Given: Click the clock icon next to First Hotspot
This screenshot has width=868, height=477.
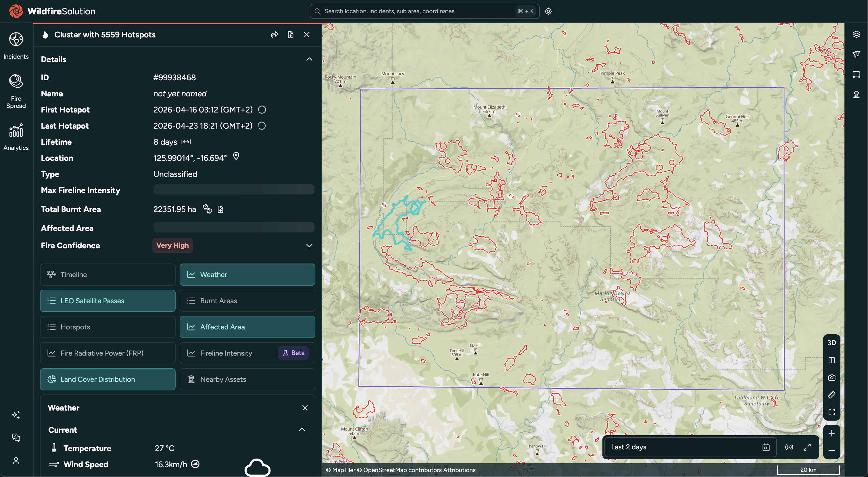Looking at the screenshot, I should click(x=262, y=110).
